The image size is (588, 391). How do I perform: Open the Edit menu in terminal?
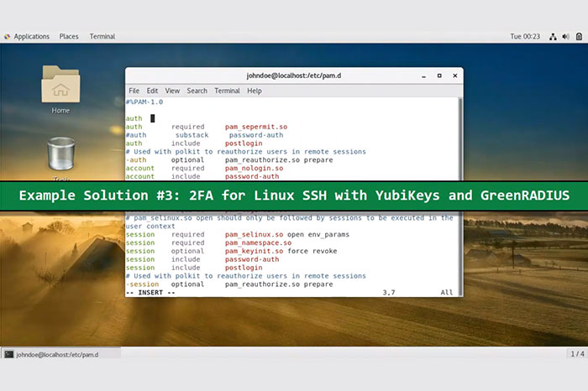point(152,91)
